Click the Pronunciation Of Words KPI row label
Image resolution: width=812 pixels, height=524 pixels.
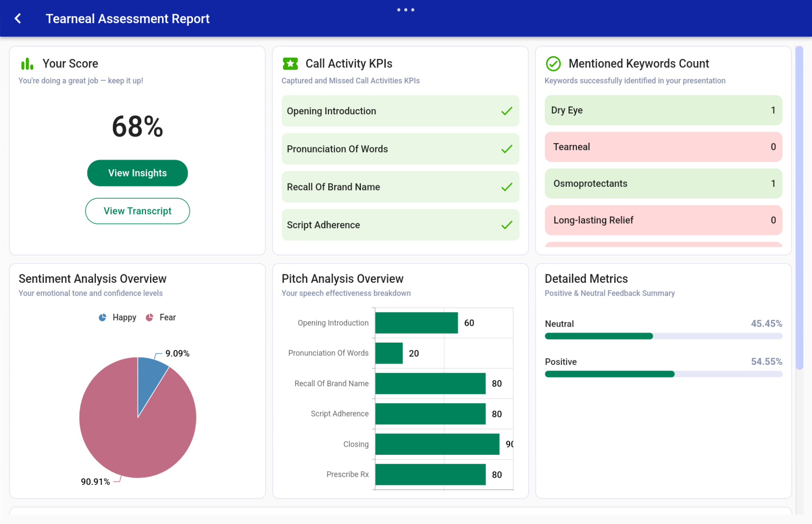pyautogui.click(x=337, y=149)
